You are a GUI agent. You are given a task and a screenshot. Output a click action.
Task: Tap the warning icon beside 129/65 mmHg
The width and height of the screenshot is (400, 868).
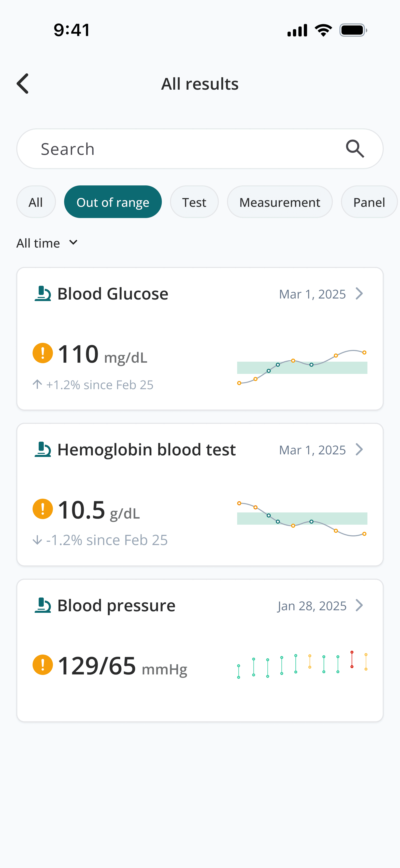pos(43,665)
